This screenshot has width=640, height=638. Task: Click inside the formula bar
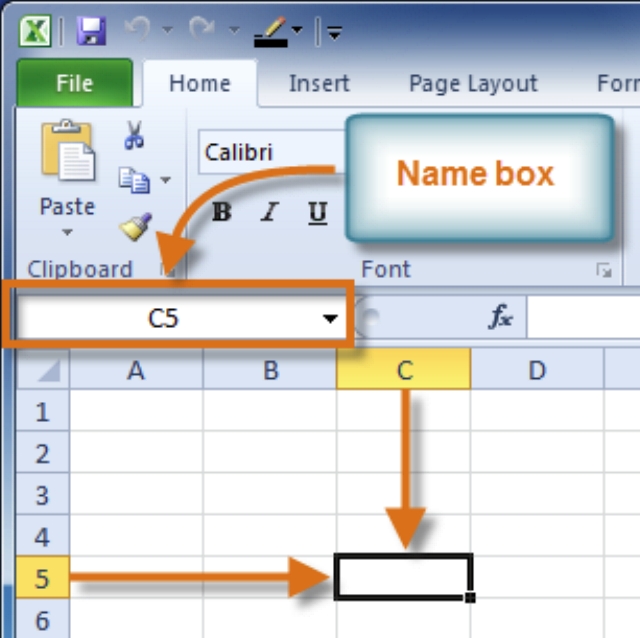pos(584,317)
